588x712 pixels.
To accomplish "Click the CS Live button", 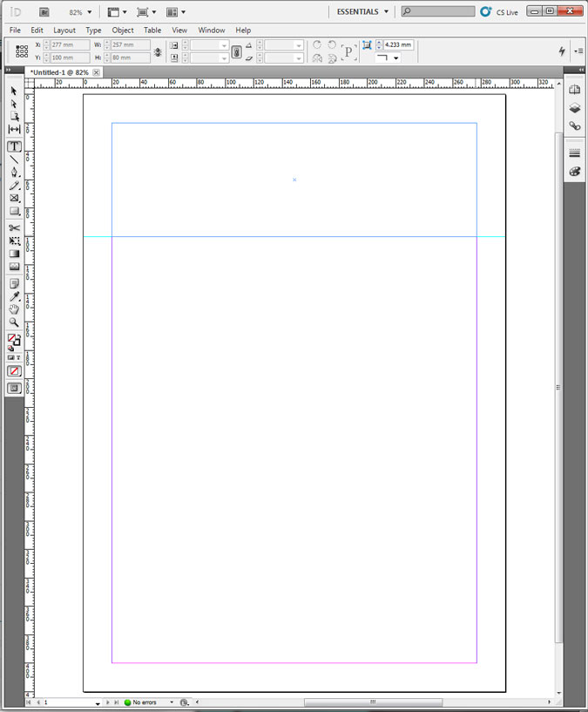I will 500,12.
